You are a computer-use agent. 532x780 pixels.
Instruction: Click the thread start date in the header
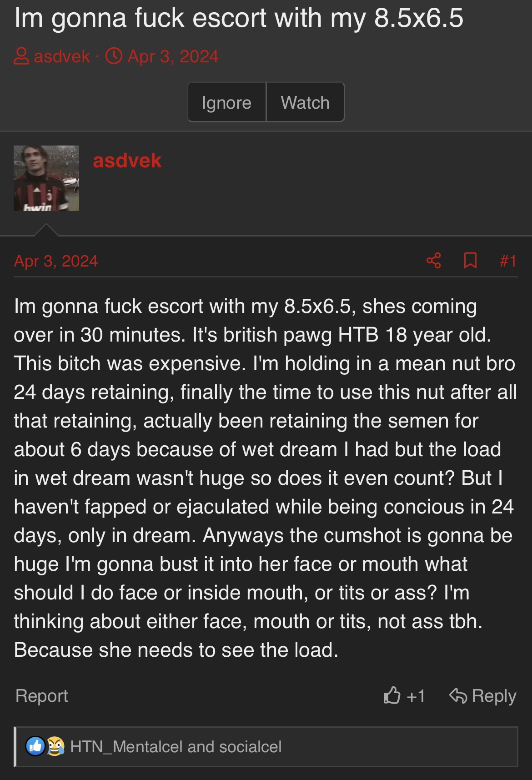click(x=173, y=56)
